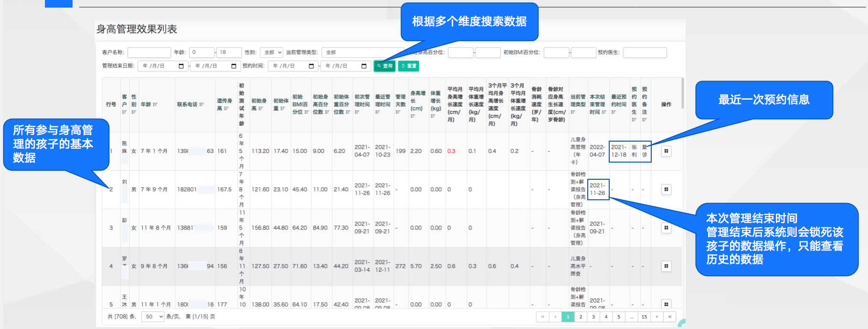Sort by 初次管理时间 column sort icon

[357, 112]
